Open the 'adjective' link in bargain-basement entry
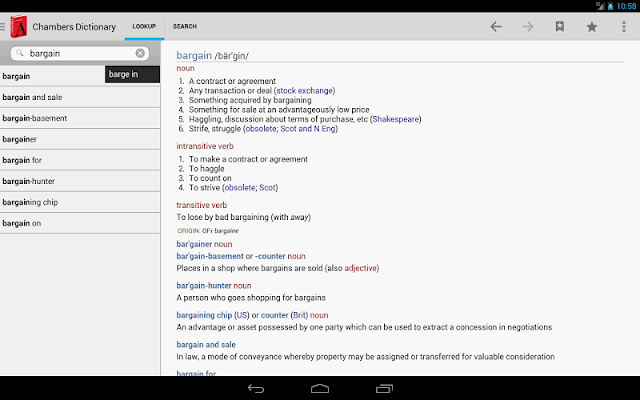 click(x=360, y=268)
